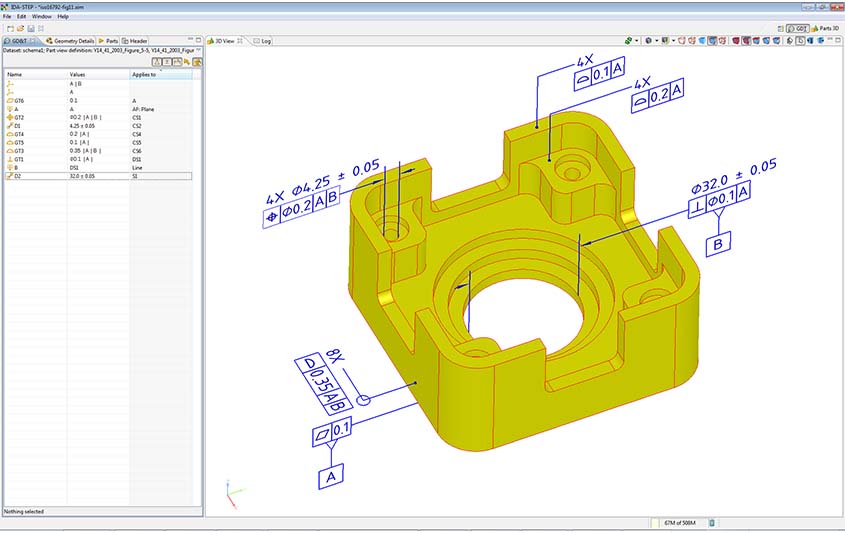Click the open file folder icon in the toolbar
The width and height of the screenshot is (845, 533).
tap(18, 28)
